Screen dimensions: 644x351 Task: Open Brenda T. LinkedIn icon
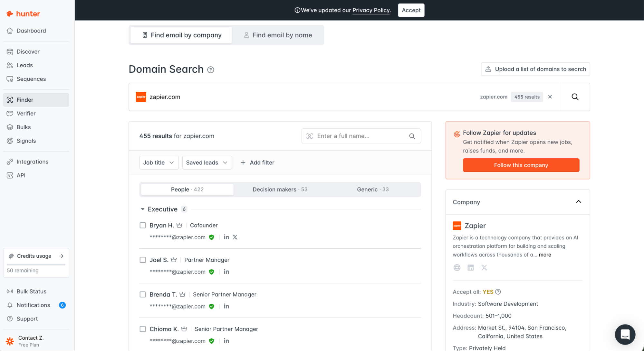226,306
